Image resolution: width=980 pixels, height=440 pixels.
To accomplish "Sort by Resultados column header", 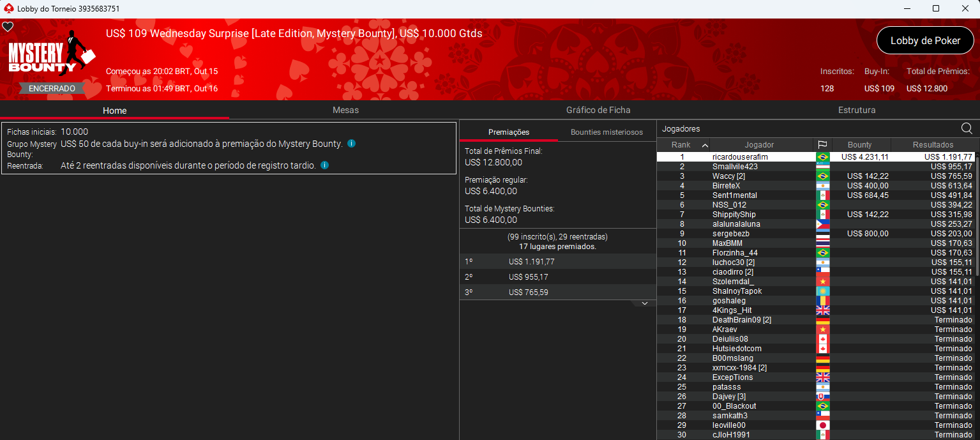I will coord(932,145).
